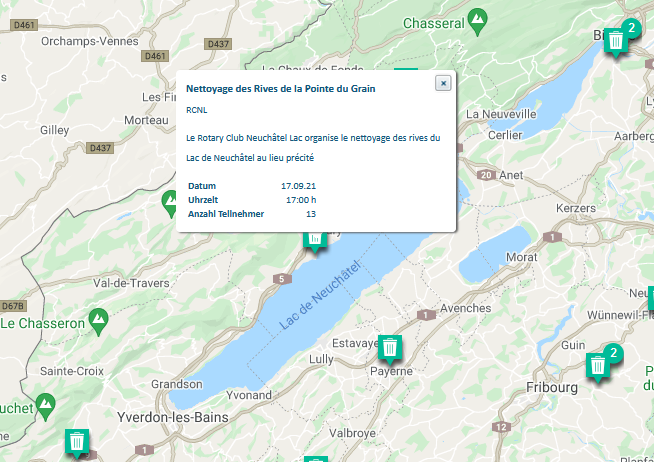Image resolution: width=654 pixels, height=462 pixels.
Task: Click the Fribourg city label
Action: click(552, 387)
